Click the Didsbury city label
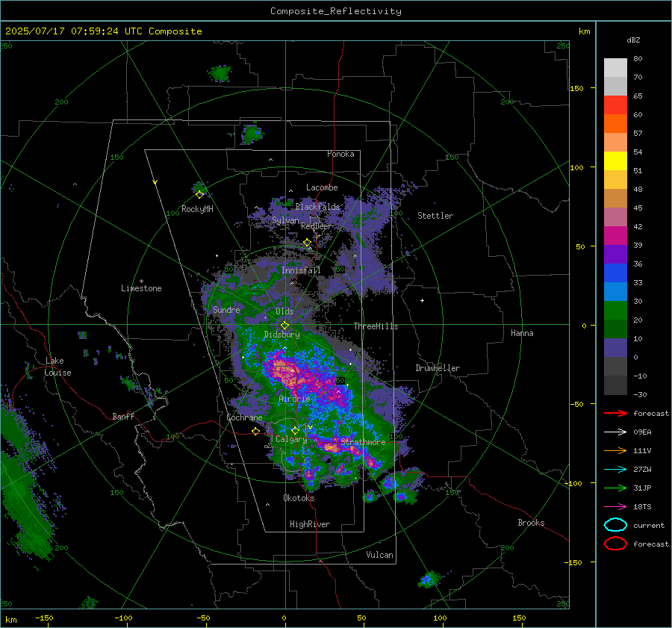 point(281,335)
